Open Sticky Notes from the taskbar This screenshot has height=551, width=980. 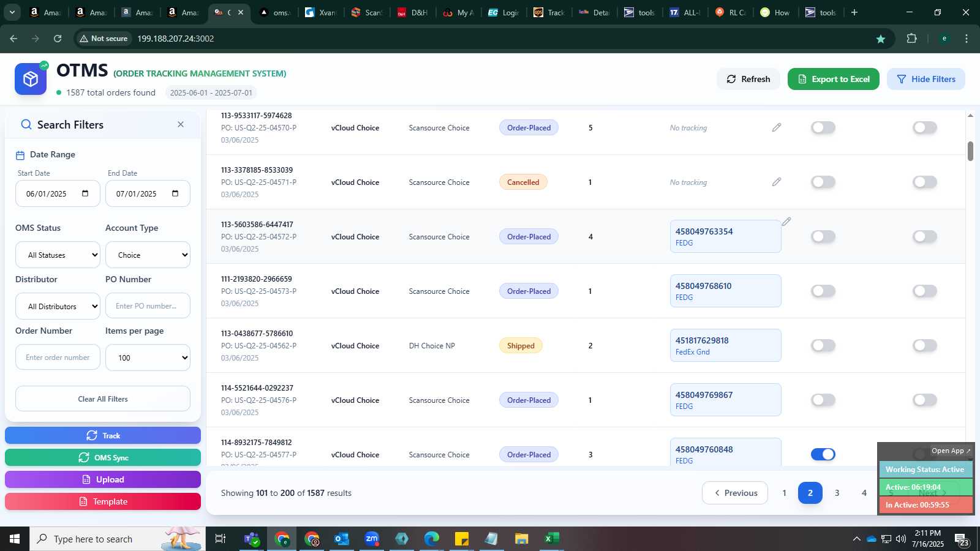point(462,539)
